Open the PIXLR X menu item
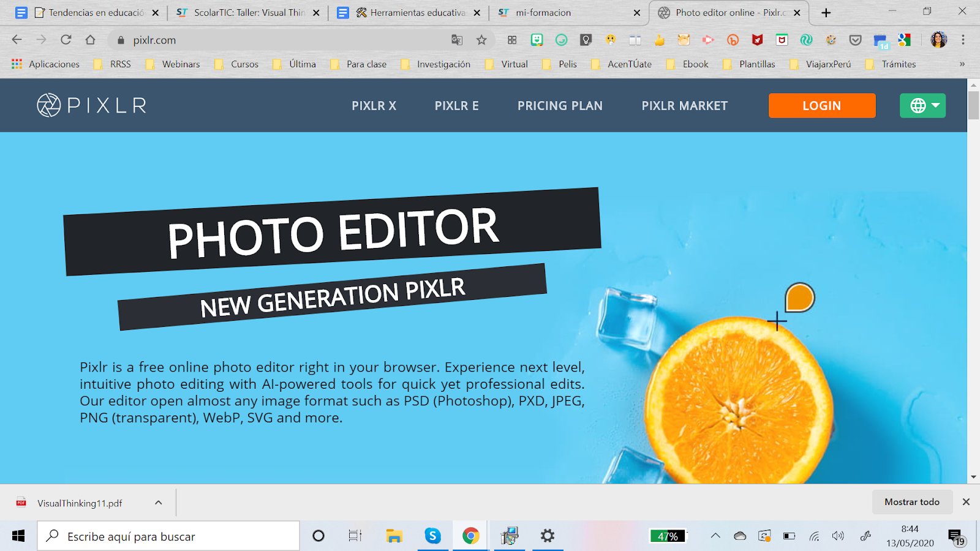This screenshot has width=980, height=551. tap(374, 106)
